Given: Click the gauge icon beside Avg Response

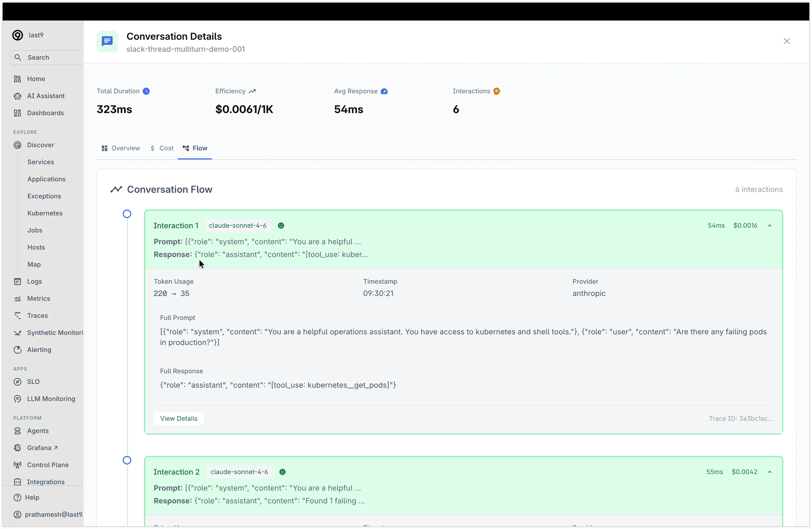Looking at the screenshot, I should [x=384, y=91].
